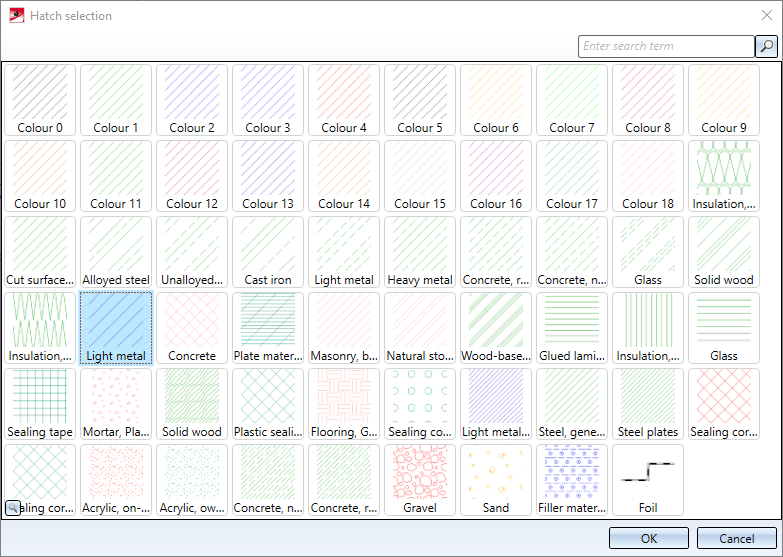
Task: Choose the Colour 1 hatch tile
Action: (x=116, y=100)
